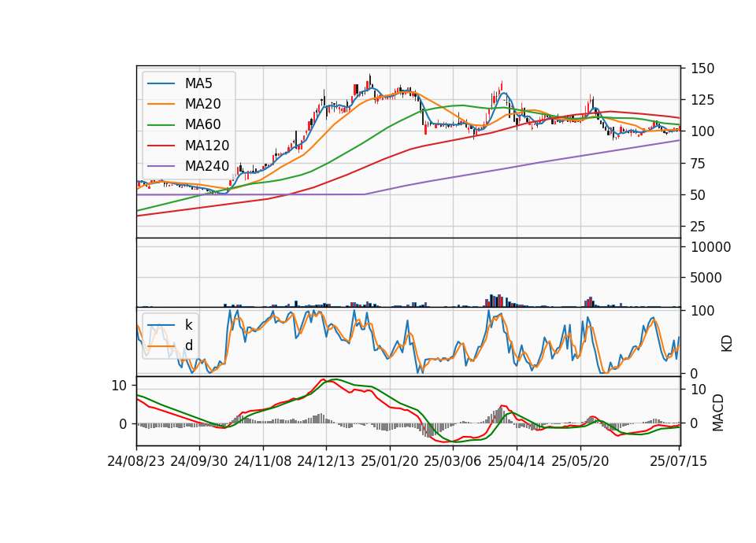The width and height of the screenshot is (756, 543).
Task: Click the 25/01/20 date axis label
Action: tap(390, 461)
